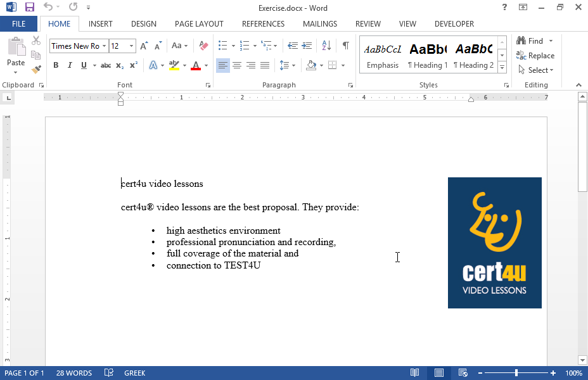Shrink the font size
The image size is (588, 380).
pyautogui.click(x=158, y=46)
